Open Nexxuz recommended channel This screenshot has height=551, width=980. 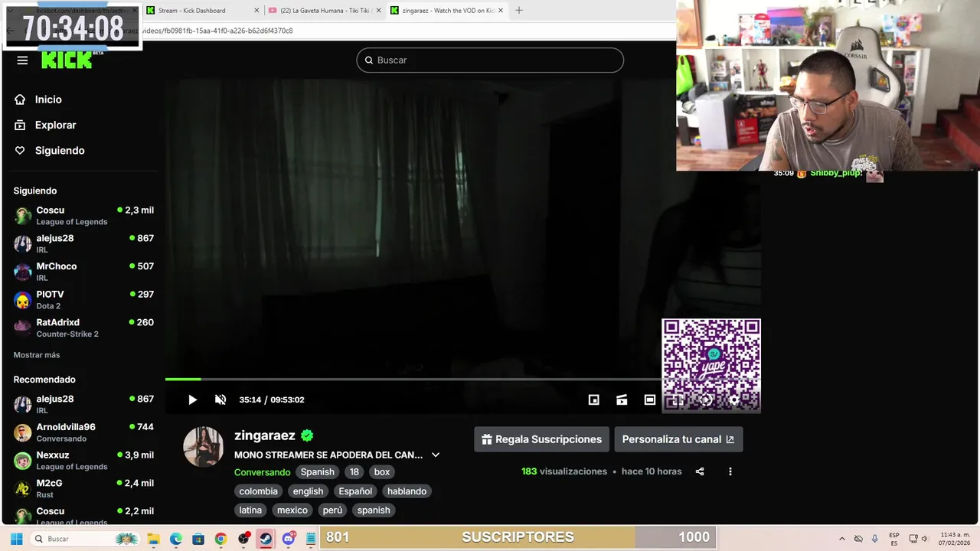pyautogui.click(x=83, y=461)
